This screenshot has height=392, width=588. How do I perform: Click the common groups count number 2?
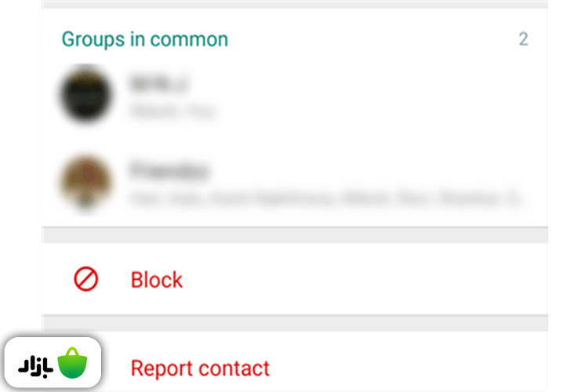(524, 39)
